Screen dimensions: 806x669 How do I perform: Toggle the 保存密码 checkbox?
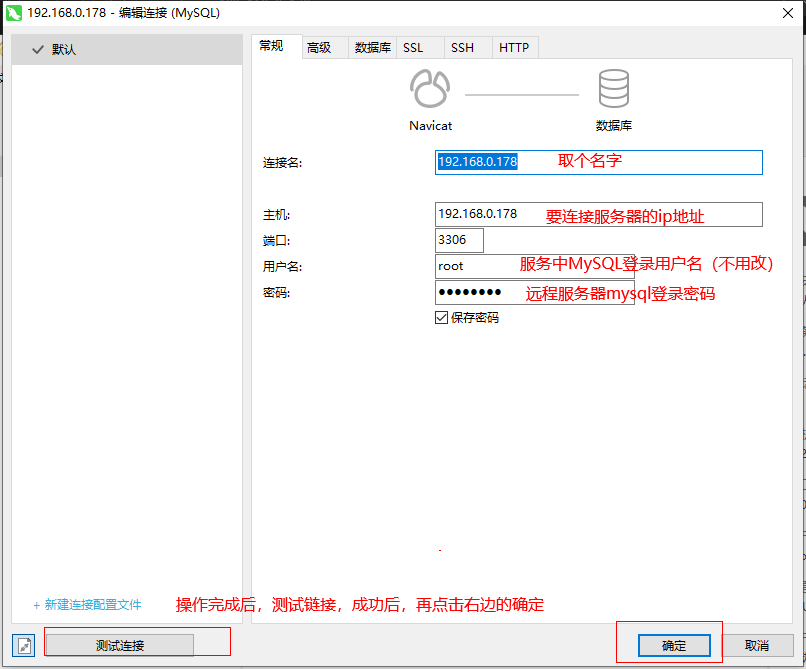[x=441, y=318]
